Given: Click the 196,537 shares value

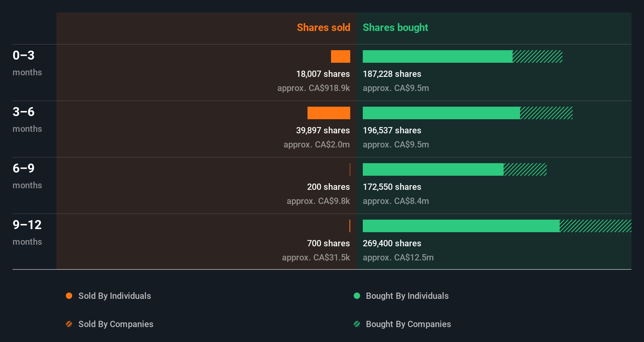Looking at the screenshot, I should pyautogui.click(x=392, y=130).
